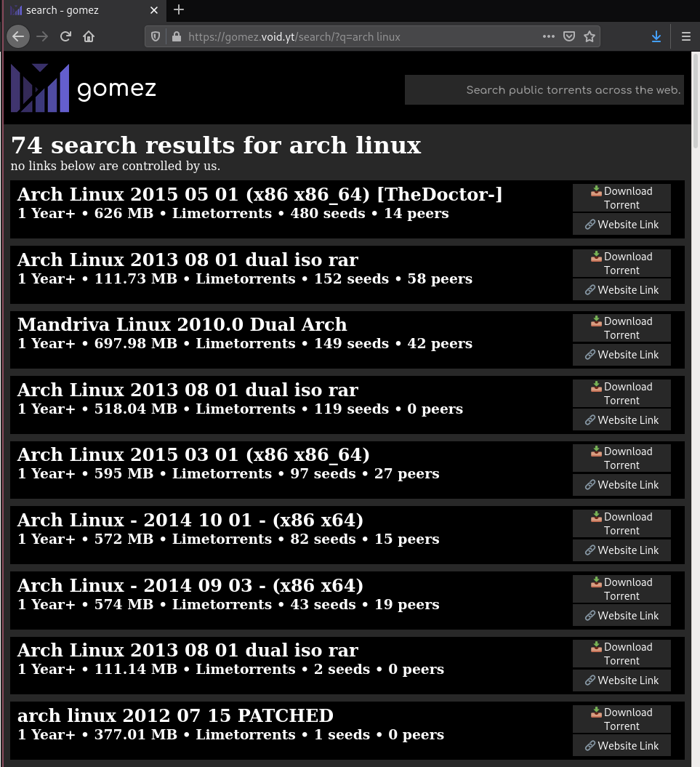Click details line showing 97 seeds, 27 peers

click(228, 473)
